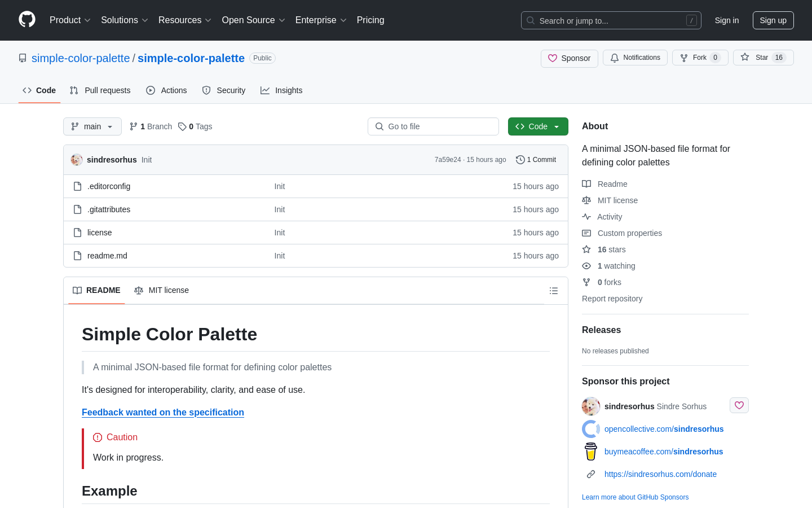Viewport: 812px width, 508px height.
Task: Star the repository
Action: tap(764, 58)
